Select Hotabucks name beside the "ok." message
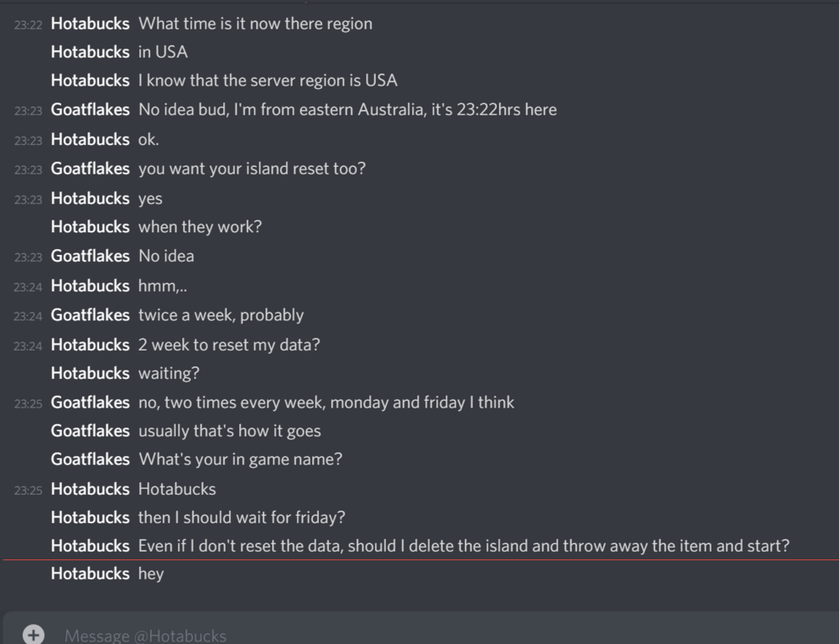The image size is (839, 644). 90,139
